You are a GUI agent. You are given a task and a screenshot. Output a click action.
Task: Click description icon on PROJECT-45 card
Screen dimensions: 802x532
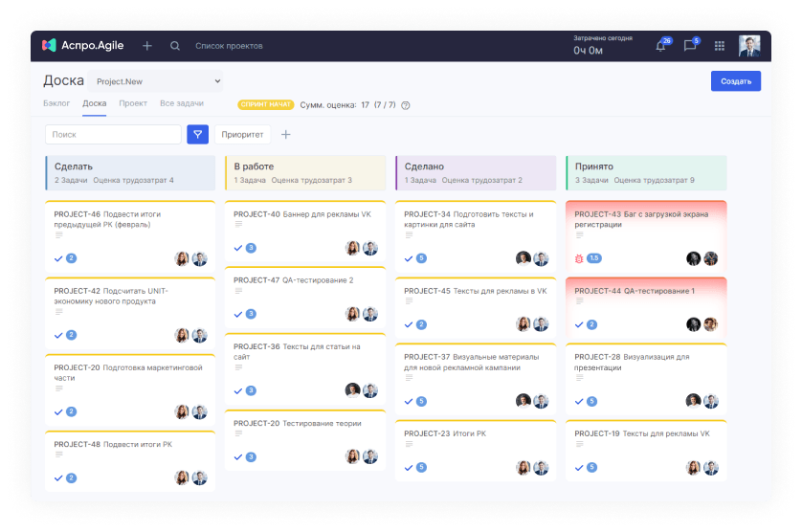coord(410,301)
